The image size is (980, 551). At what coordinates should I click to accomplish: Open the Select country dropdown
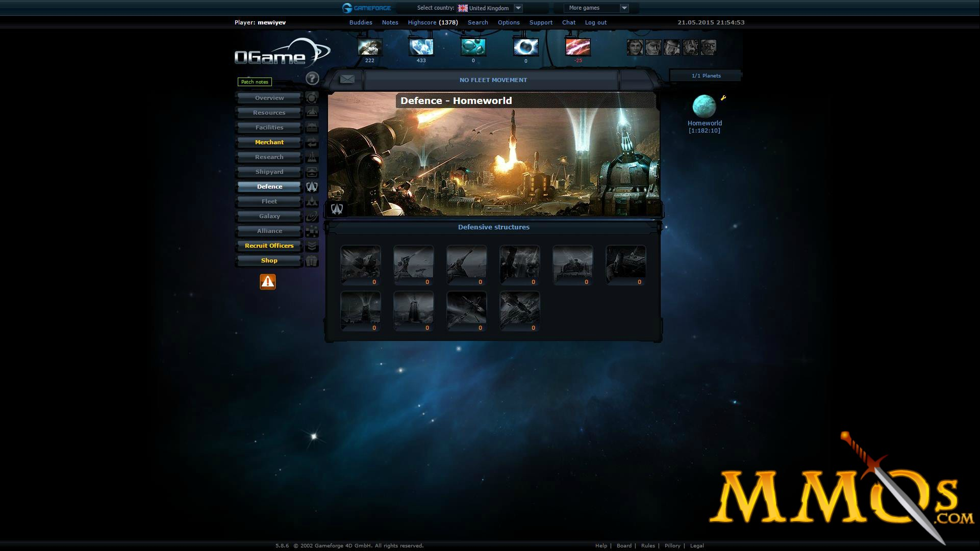tap(490, 8)
